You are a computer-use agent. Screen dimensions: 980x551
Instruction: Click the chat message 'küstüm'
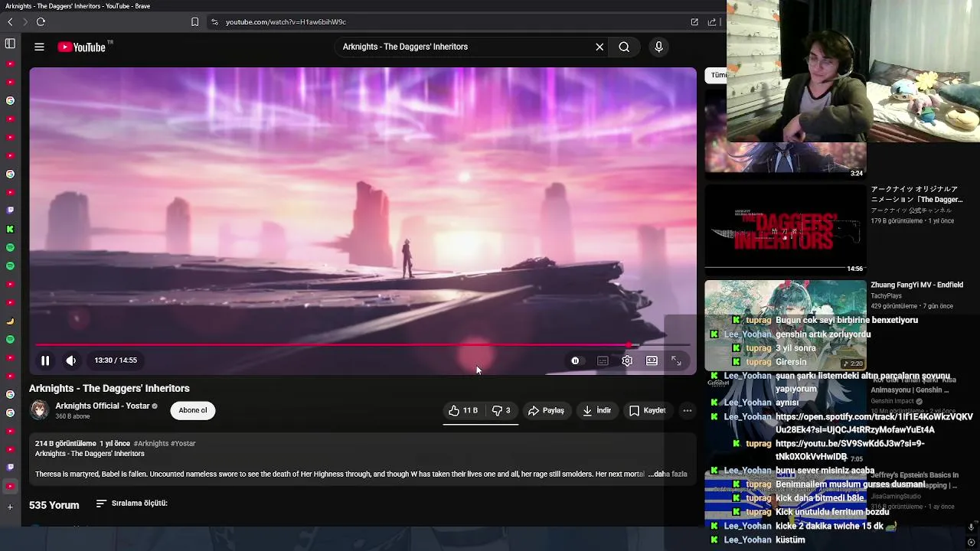pos(790,540)
